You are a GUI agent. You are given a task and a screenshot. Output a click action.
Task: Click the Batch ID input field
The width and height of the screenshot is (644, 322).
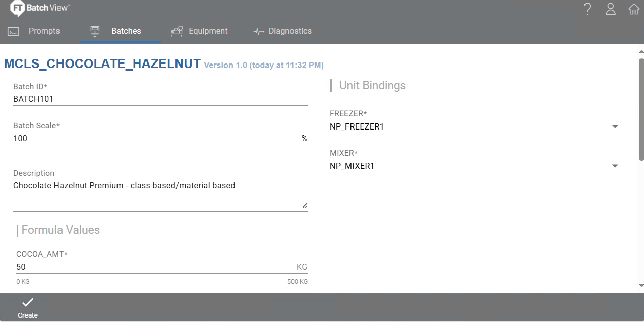[160, 99]
